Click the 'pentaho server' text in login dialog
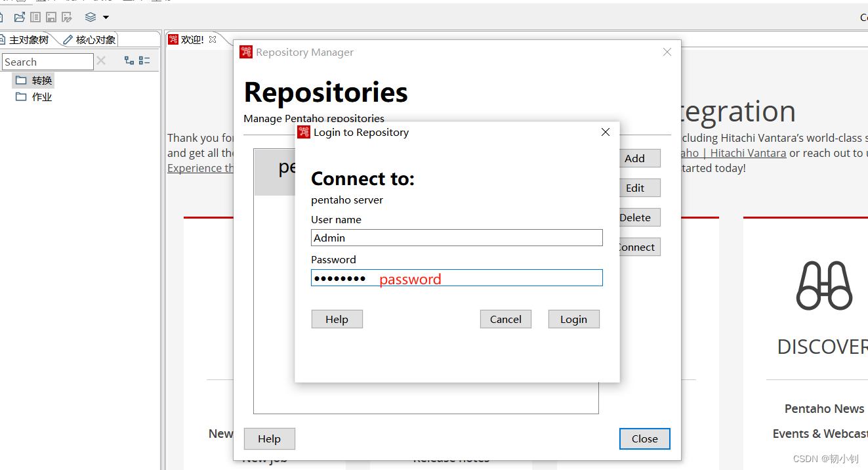Screen dimensions: 868x470 tap(347, 200)
